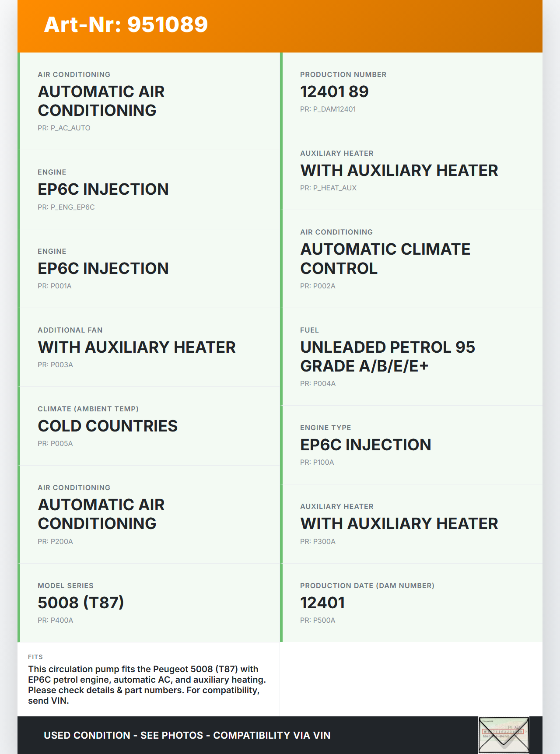Click the 5008 (T87) model series value
Screen dimensions: 560x754
[81, 603]
